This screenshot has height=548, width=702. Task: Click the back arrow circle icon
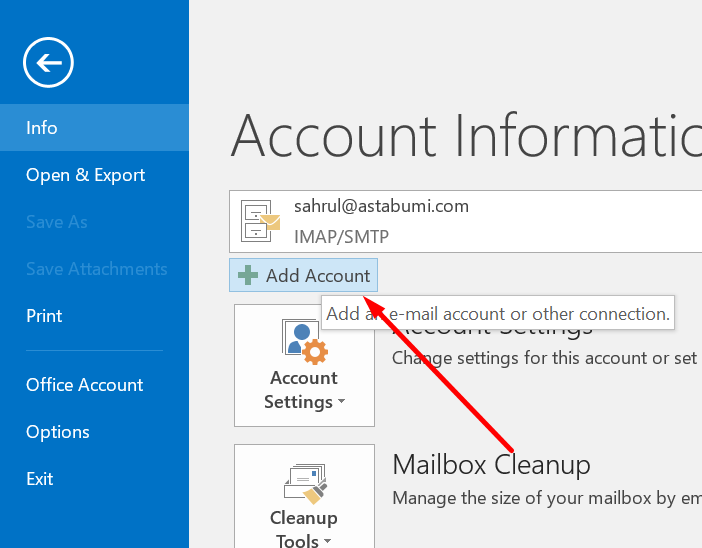click(x=49, y=64)
